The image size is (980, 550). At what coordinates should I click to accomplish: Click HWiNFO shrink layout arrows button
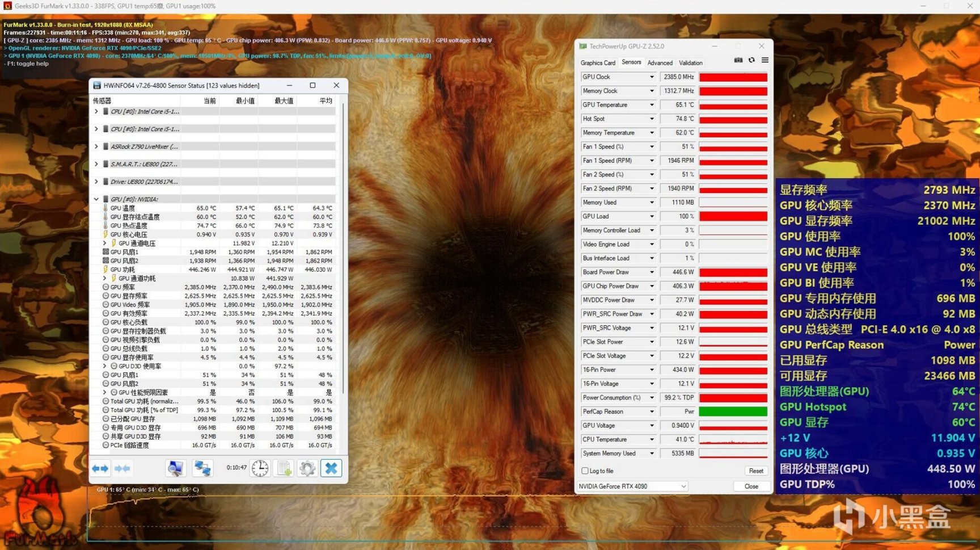click(x=122, y=468)
